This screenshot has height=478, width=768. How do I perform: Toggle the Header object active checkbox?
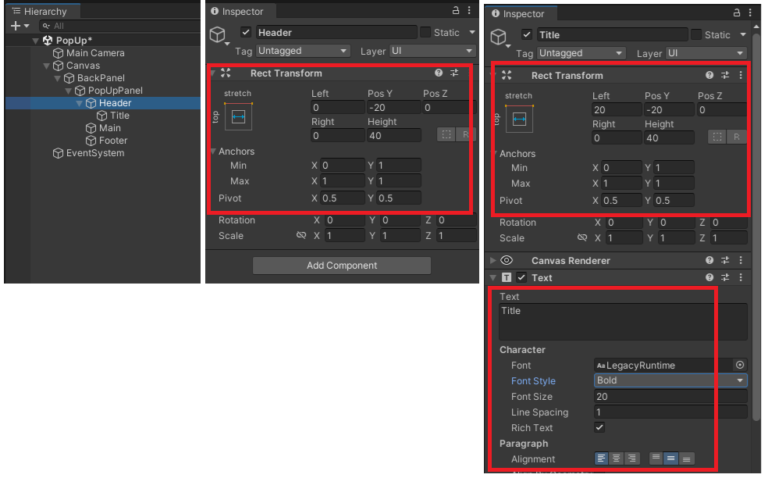click(246, 33)
